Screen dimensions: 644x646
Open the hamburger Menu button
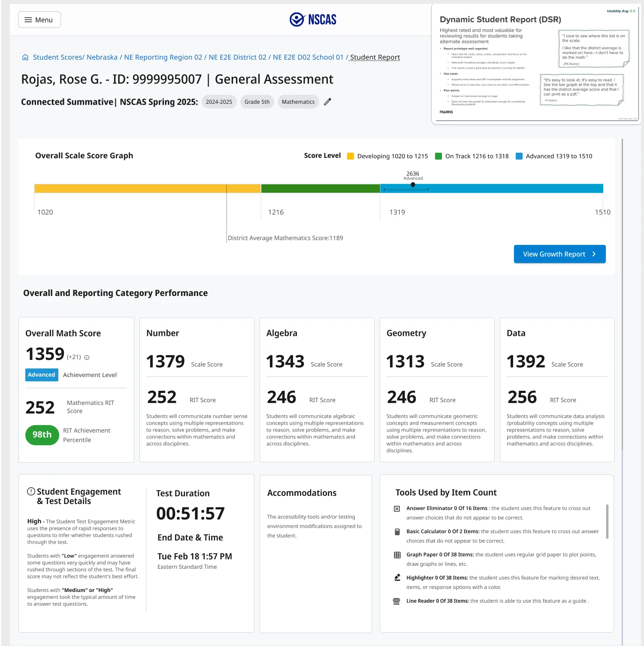[39, 20]
